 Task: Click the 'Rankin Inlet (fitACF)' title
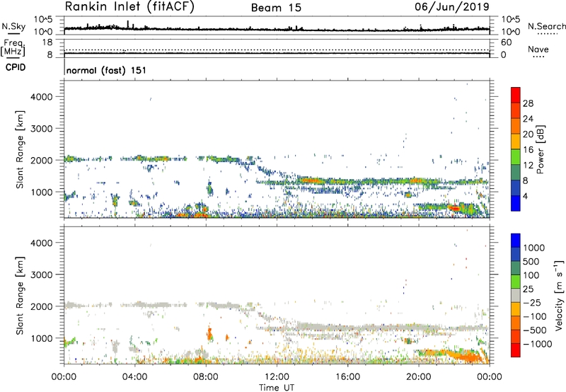129,6
